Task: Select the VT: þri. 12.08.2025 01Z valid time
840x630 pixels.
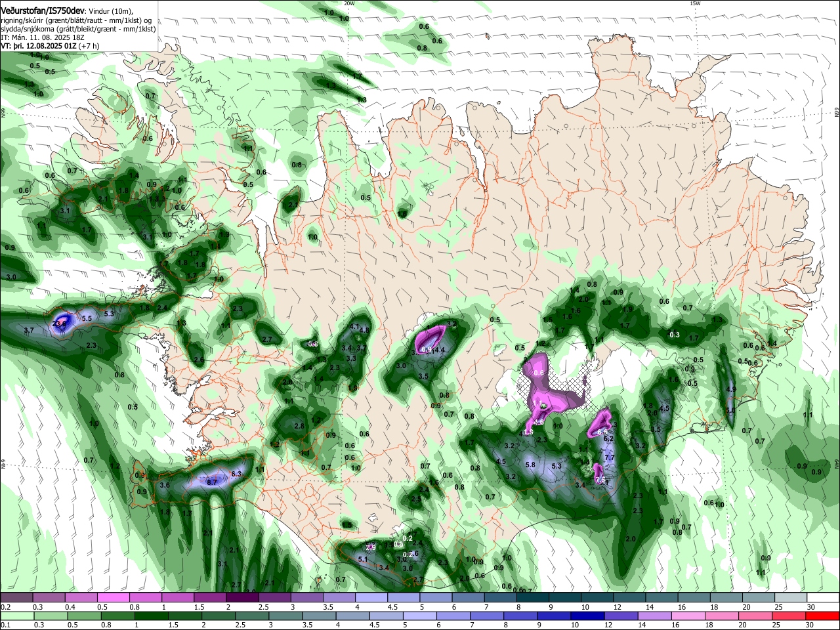Action: [39, 46]
